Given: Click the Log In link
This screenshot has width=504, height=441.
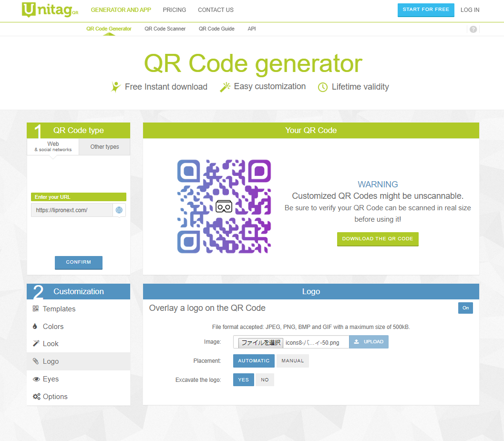Looking at the screenshot, I should [x=470, y=10].
